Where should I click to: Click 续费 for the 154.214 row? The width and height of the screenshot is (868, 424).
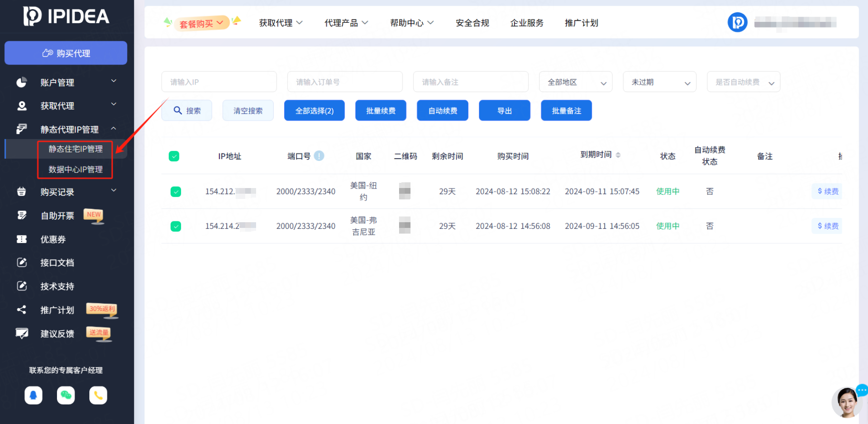pyautogui.click(x=827, y=226)
